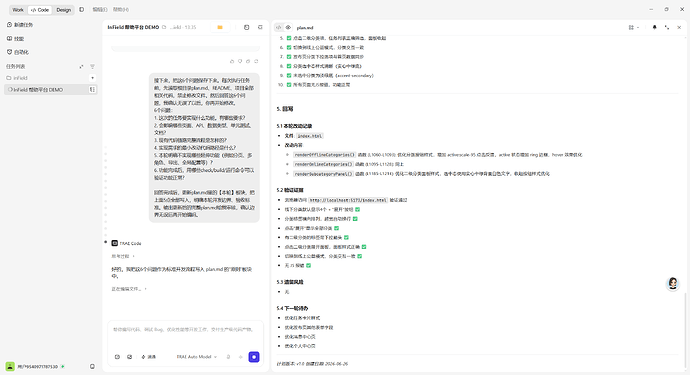
Task: Toggle checkbox on checklist item 6
Action: [289, 48]
